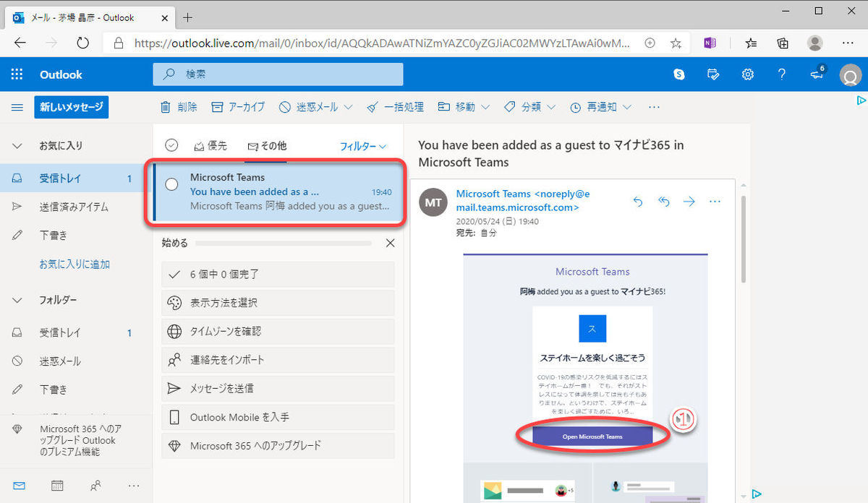Click the Get started progress bar
The image size is (868, 503).
tap(285, 244)
